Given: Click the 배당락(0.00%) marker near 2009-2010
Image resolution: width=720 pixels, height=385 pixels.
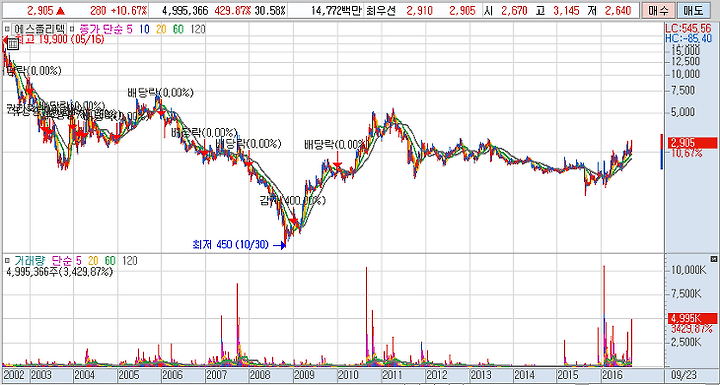Looking at the screenshot, I should (x=336, y=145).
